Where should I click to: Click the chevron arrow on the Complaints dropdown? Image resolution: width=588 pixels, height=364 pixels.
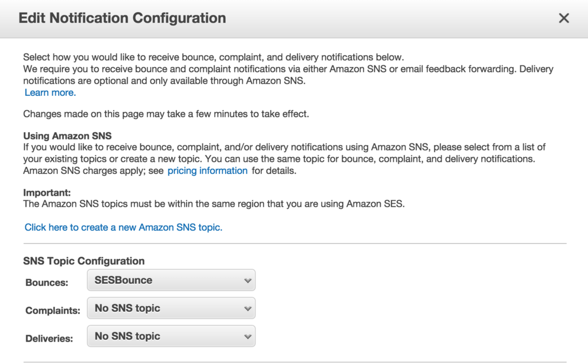point(247,309)
